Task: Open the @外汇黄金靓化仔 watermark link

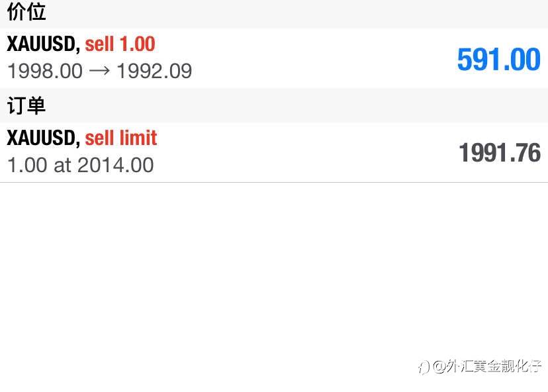Action: pos(487,366)
